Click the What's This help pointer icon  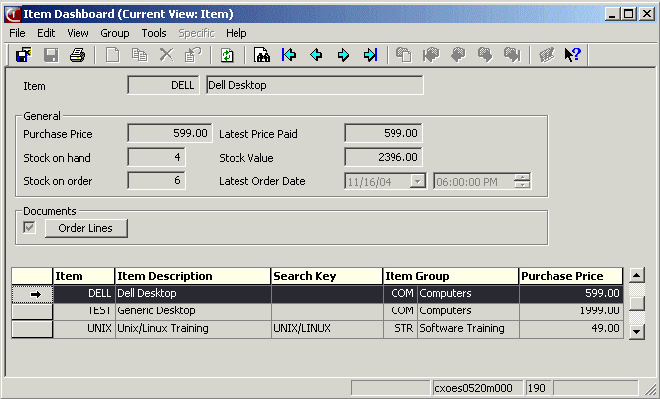(x=573, y=55)
